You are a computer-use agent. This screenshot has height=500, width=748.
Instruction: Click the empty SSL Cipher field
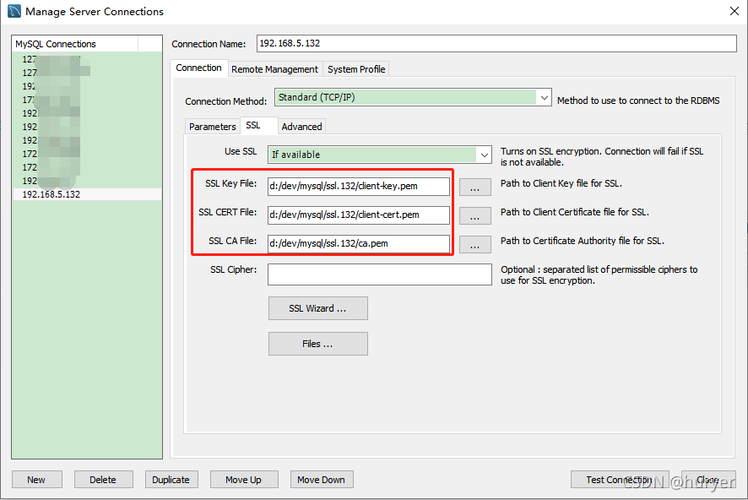tap(379, 275)
